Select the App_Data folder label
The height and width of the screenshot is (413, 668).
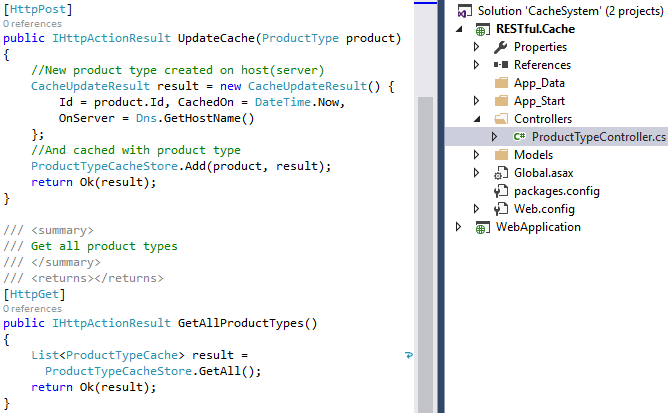[539, 83]
